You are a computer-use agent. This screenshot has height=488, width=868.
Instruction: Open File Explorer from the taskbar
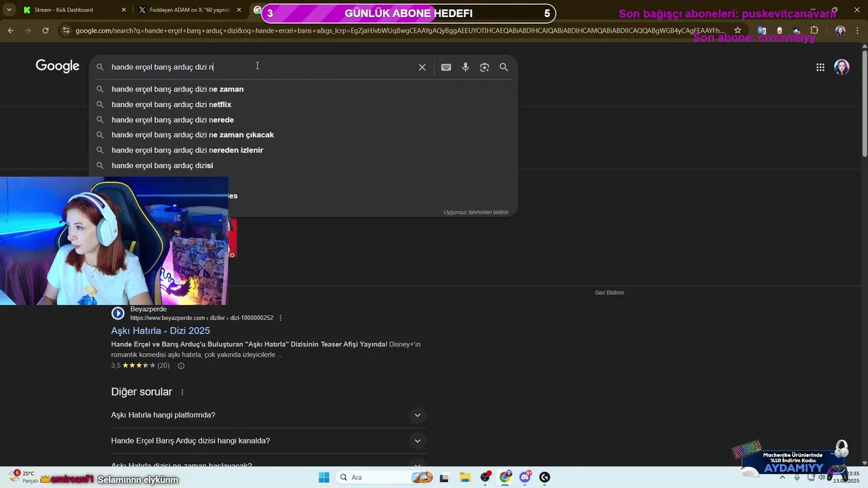tap(465, 477)
